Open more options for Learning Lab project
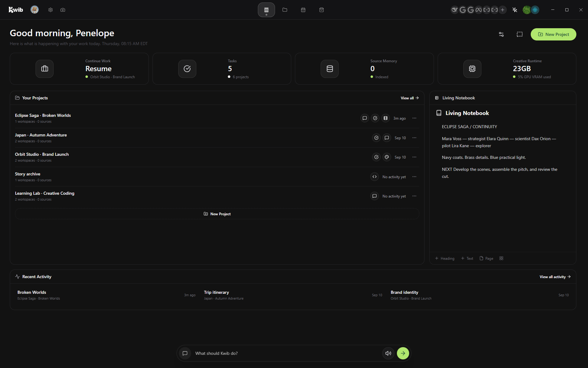Screen dimensions: 588x368 (x=414, y=196)
